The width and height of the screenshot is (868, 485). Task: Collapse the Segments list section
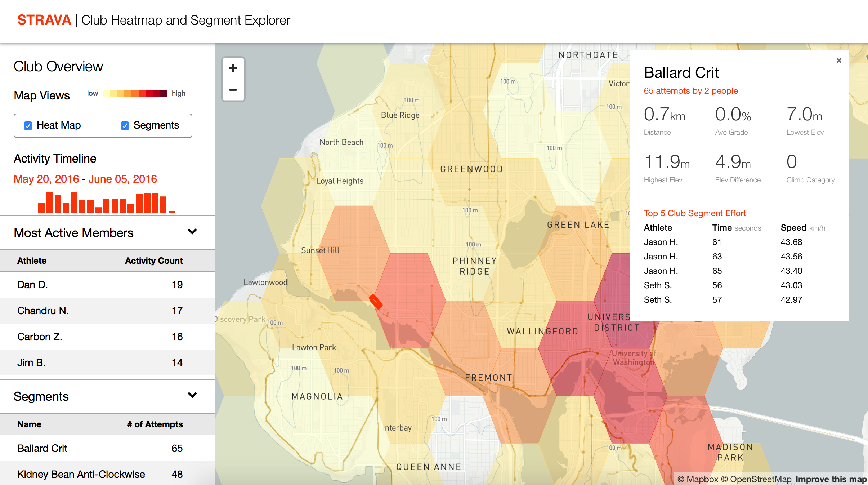point(192,395)
